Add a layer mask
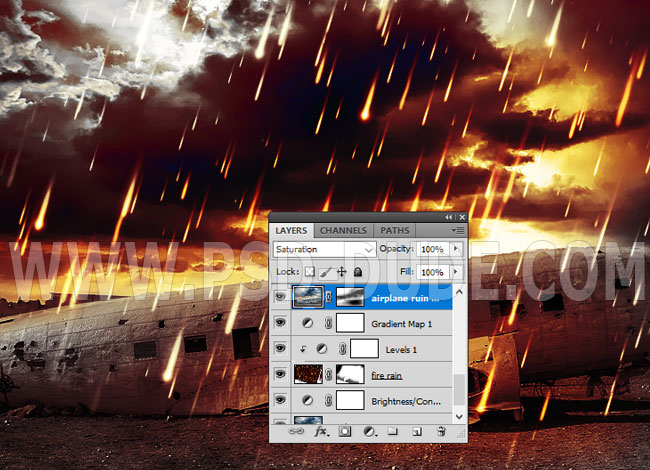Viewport: 650px width, 470px height. (x=345, y=432)
